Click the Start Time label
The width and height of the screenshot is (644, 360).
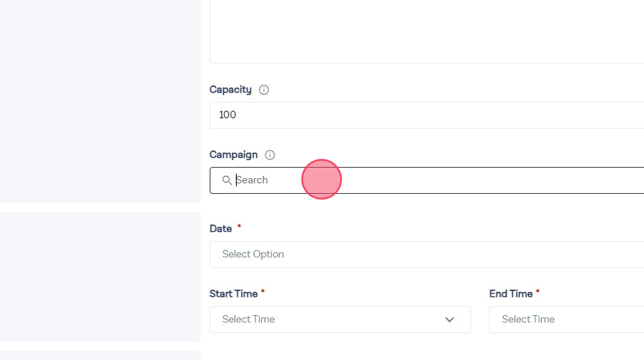pos(234,294)
